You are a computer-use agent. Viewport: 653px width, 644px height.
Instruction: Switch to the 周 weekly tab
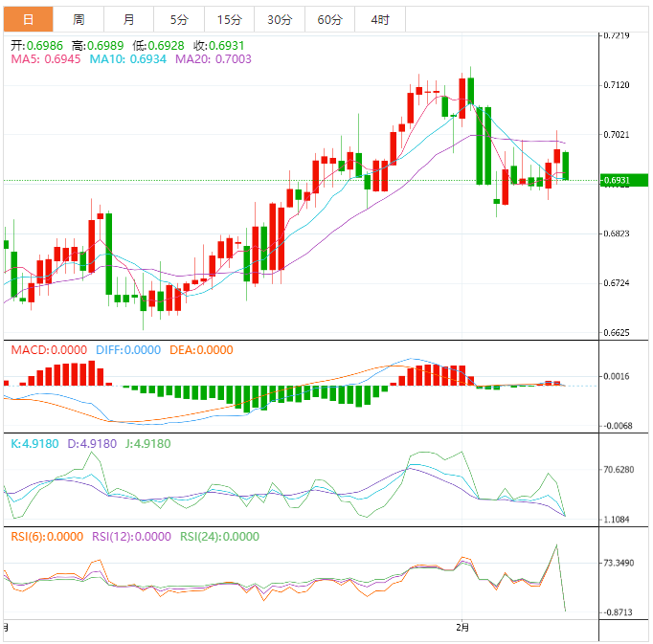tap(79, 19)
